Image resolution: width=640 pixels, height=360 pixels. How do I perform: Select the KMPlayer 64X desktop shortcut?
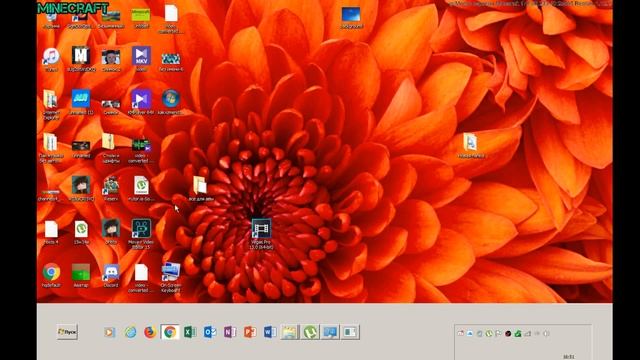point(141,102)
